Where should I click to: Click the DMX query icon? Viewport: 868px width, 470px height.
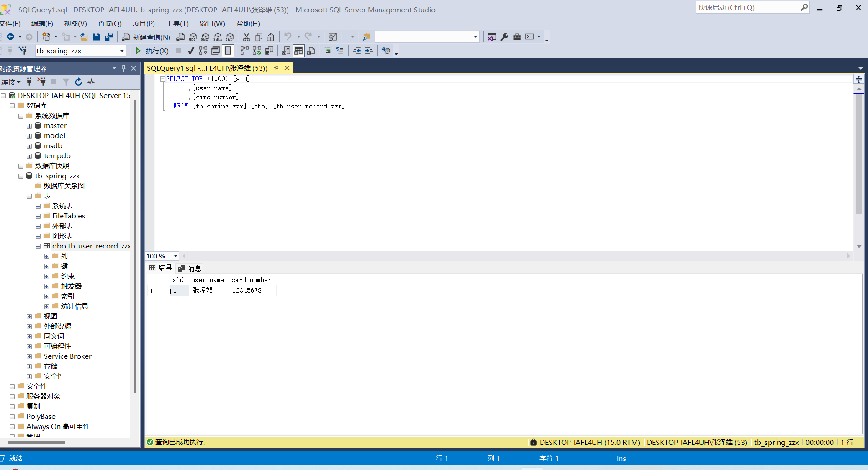(205, 37)
